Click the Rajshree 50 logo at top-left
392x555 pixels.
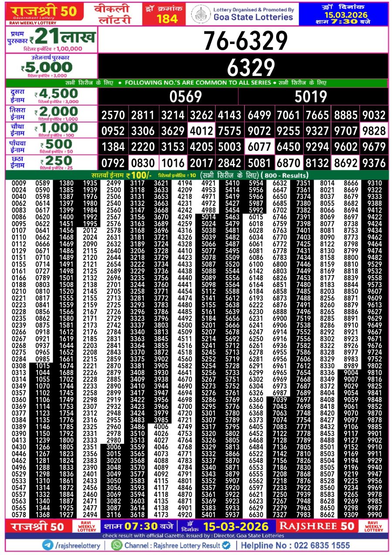tap(44, 13)
